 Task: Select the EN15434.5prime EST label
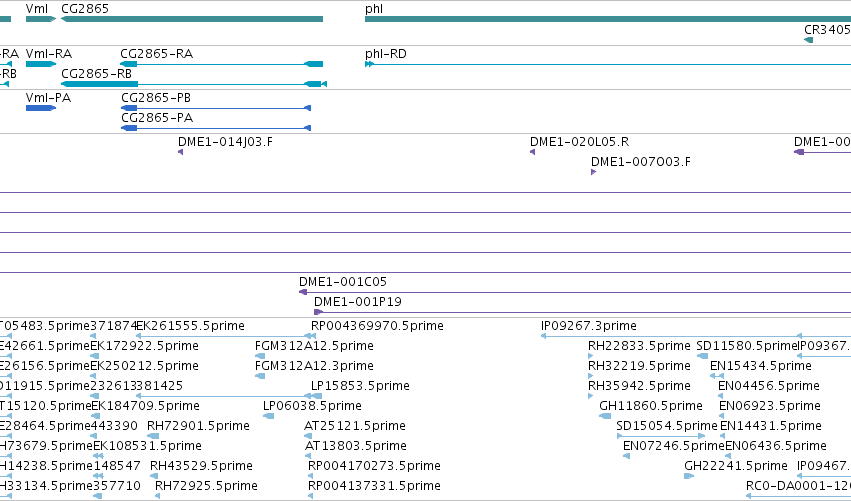[761, 366]
